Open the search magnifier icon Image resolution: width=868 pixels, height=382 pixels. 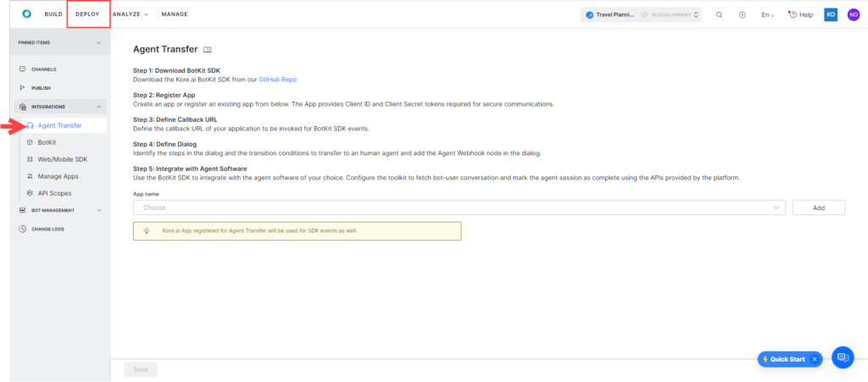tap(720, 14)
